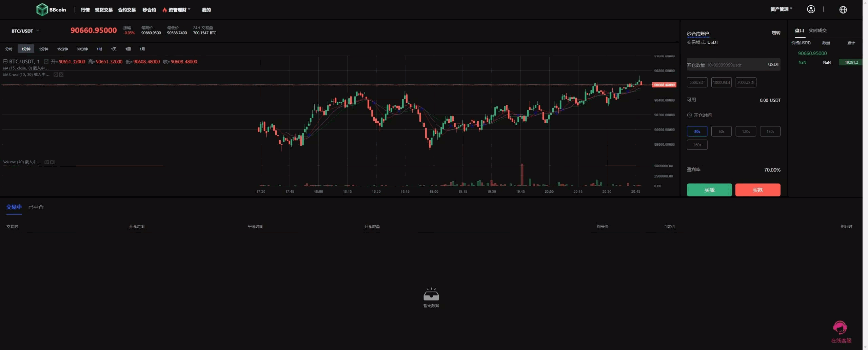
Task: Switch to the 实时成交 tab
Action: (x=817, y=30)
